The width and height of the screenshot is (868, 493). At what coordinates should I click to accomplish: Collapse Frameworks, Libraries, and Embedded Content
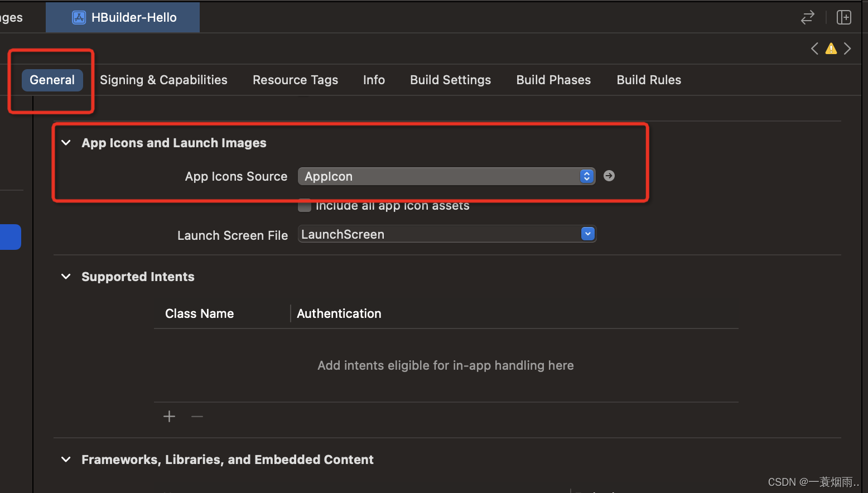(x=66, y=460)
